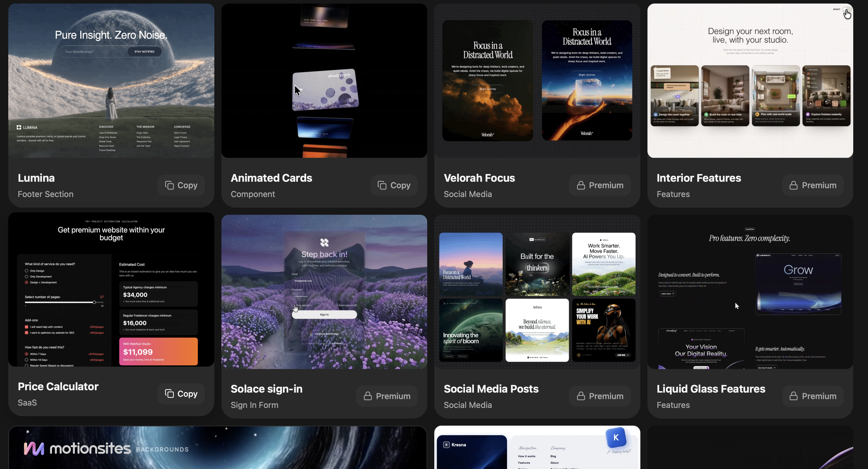Open 'Design the room together' feature card
Screen dimensions: 868x469
click(x=675, y=96)
